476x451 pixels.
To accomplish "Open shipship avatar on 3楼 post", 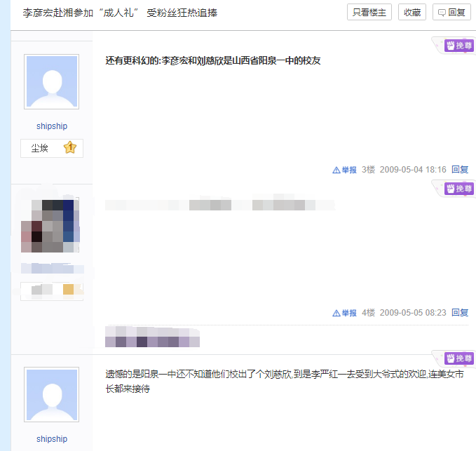I will [52, 81].
